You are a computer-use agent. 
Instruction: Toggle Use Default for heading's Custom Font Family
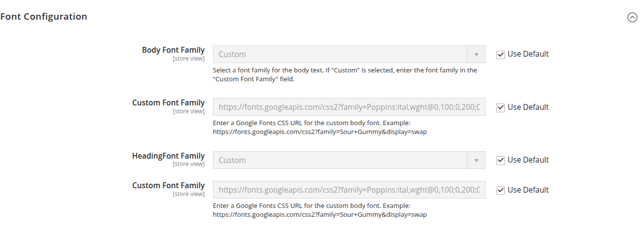pyautogui.click(x=501, y=191)
